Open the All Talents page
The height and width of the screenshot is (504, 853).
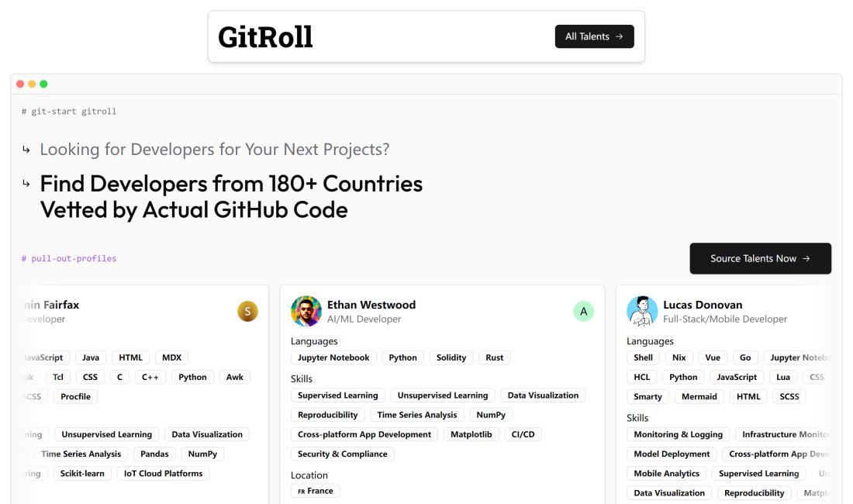594,36
